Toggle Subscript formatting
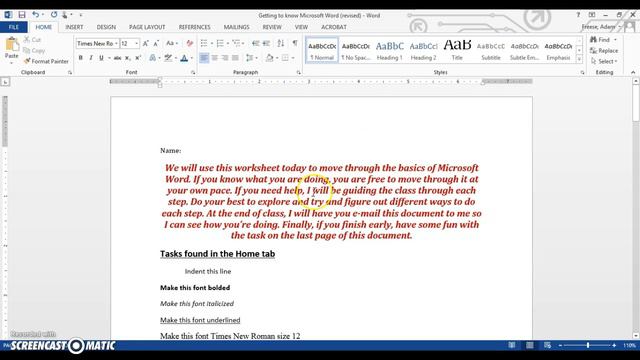Viewport: 640px width, 360px height. (x=128, y=58)
